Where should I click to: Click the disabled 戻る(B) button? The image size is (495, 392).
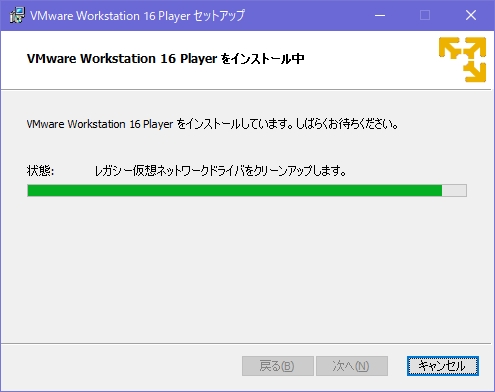278,366
